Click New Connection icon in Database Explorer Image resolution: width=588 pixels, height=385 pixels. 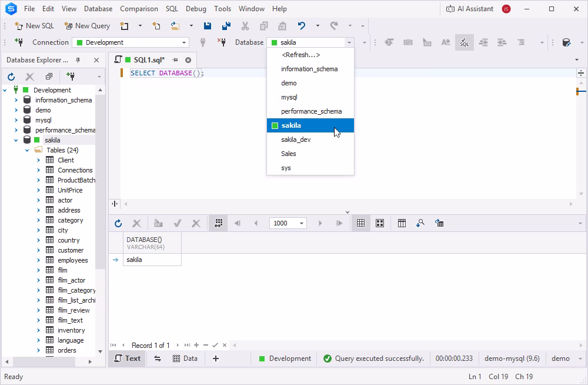click(x=71, y=77)
